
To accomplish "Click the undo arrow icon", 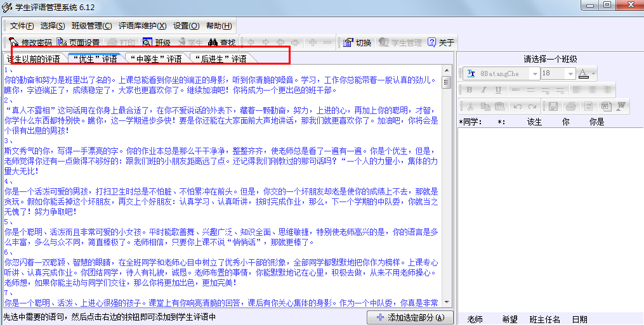I will (x=518, y=106).
